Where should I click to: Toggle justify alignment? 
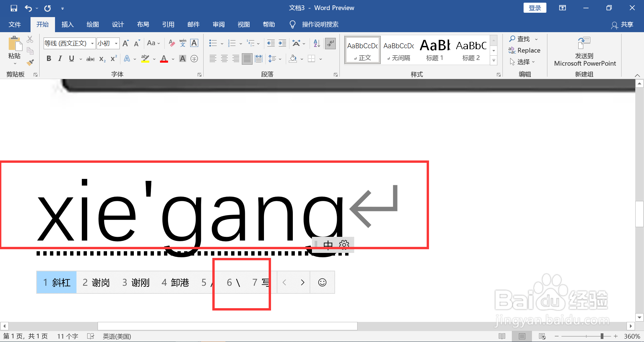point(247,59)
